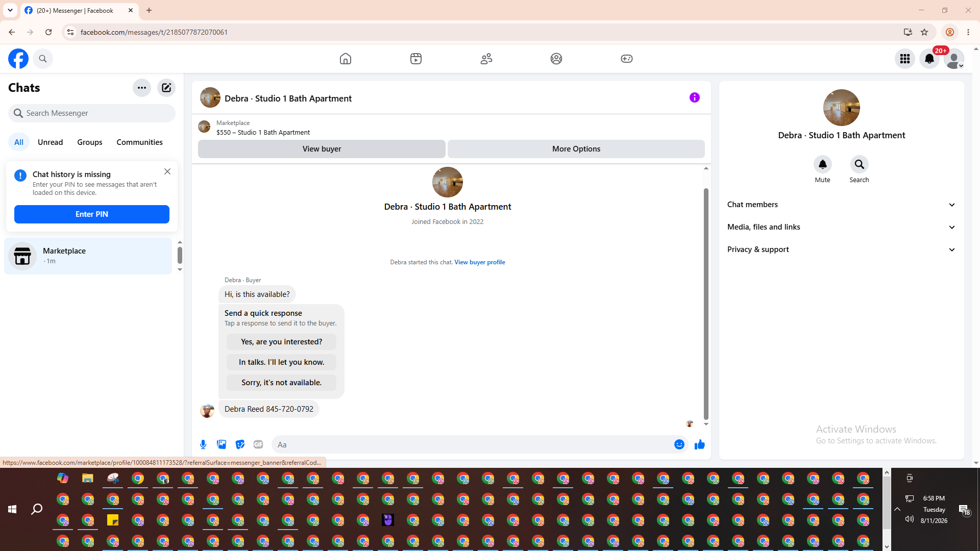Image resolution: width=980 pixels, height=551 pixels.
Task: Open the Windows notification center icon
Action: (964, 510)
